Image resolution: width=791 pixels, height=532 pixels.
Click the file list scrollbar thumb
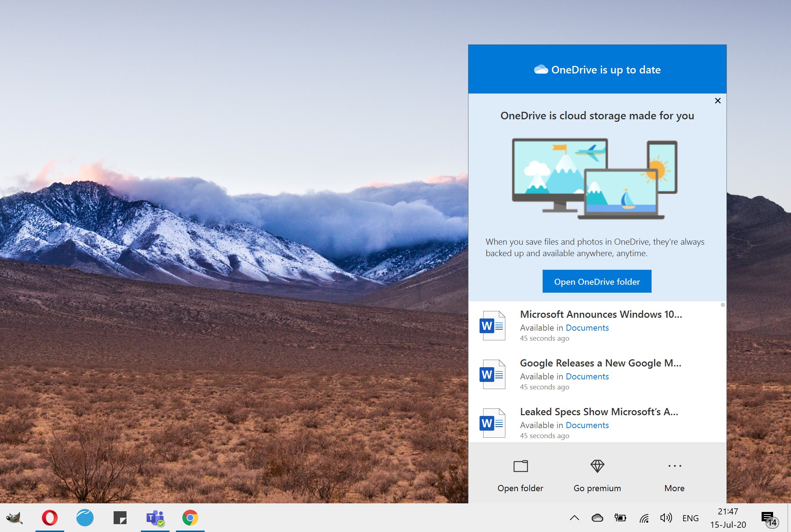[x=723, y=305]
